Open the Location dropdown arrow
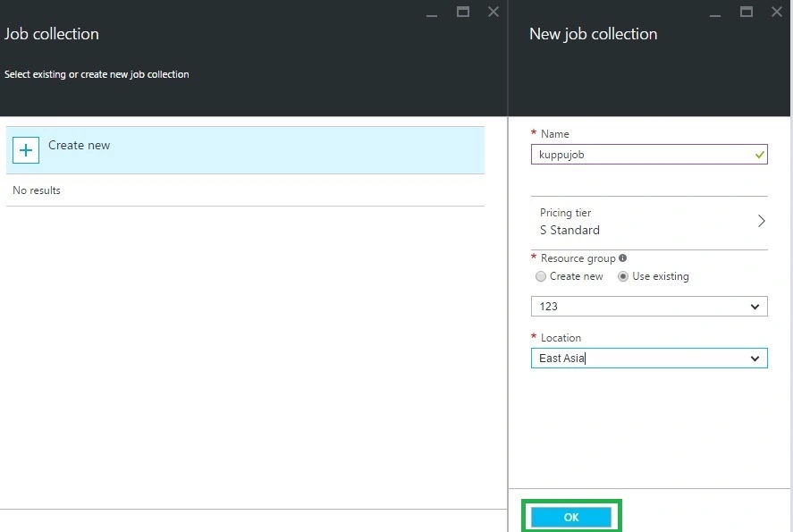 point(755,359)
